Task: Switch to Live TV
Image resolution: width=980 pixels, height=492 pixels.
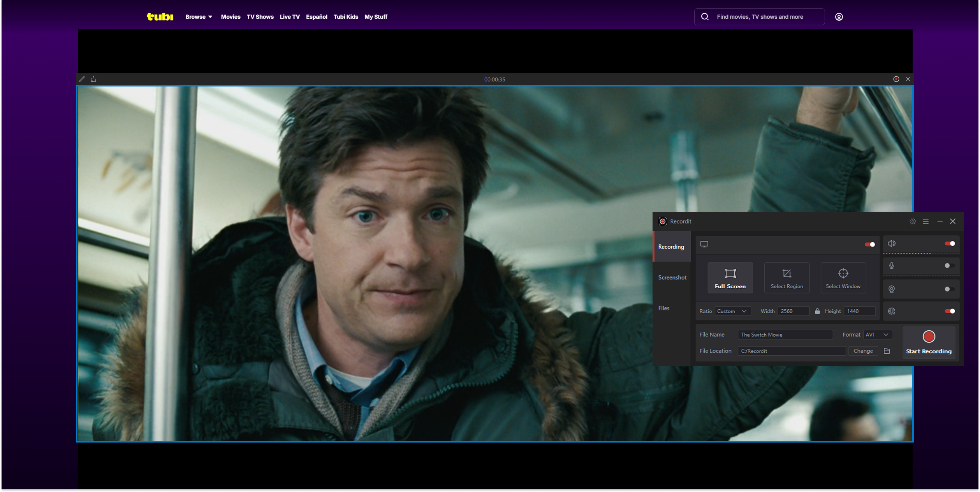Action: coord(290,17)
